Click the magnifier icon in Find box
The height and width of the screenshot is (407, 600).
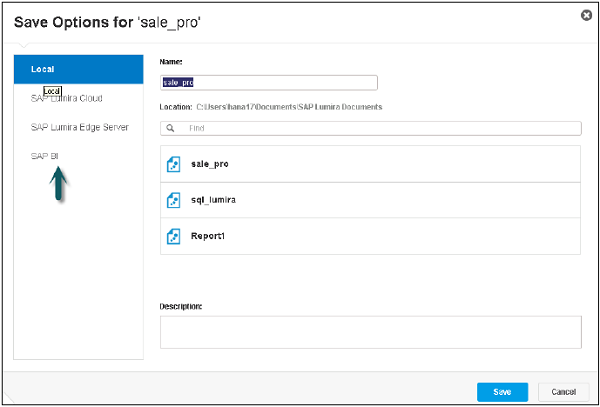coord(171,129)
